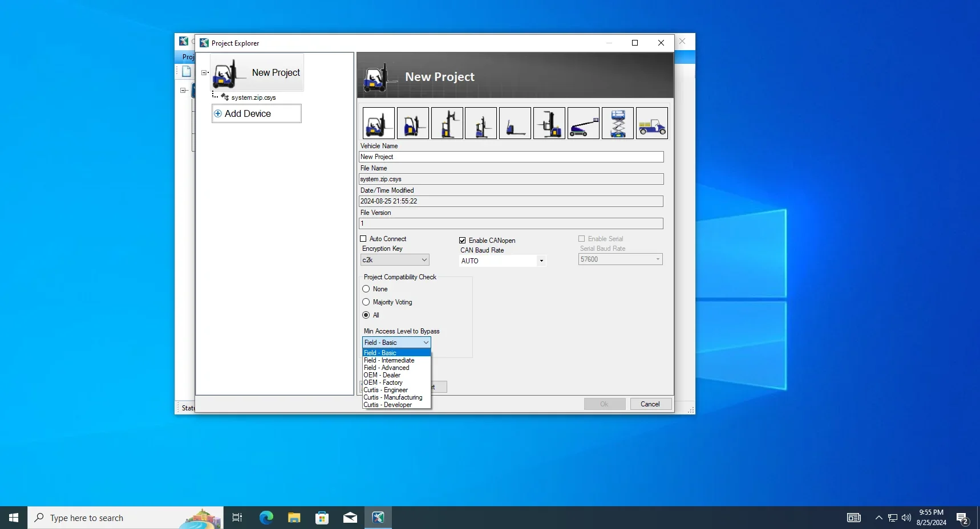Image resolution: width=980 pixels, height=529 pixels.
Task: Pick the utility cart vehicle icon
Action: (x=651, y=123)
